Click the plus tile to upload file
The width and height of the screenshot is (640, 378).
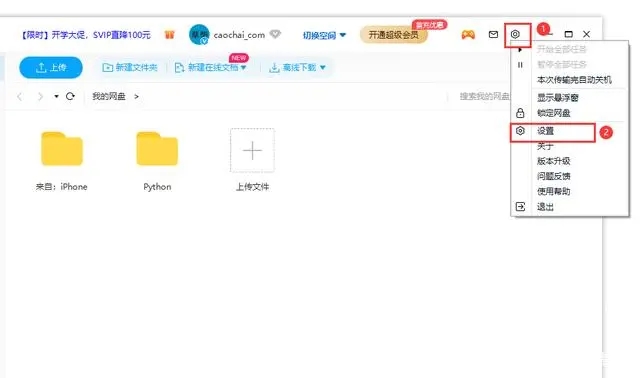[x=252, y=150]
